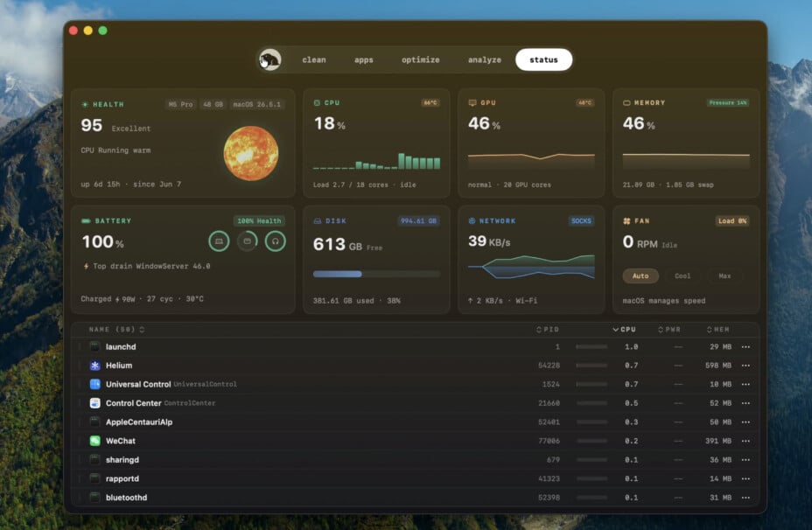
Task: Open the more options menu for launchd
Action: click(x=745, y=347)
